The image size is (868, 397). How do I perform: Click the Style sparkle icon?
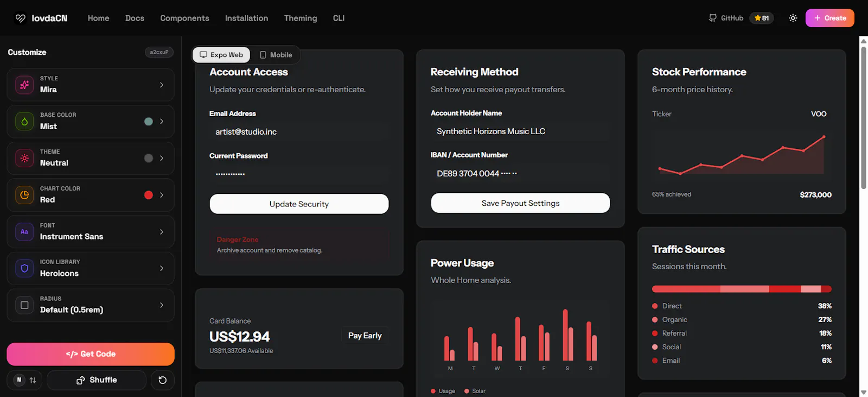pos(24,85)
